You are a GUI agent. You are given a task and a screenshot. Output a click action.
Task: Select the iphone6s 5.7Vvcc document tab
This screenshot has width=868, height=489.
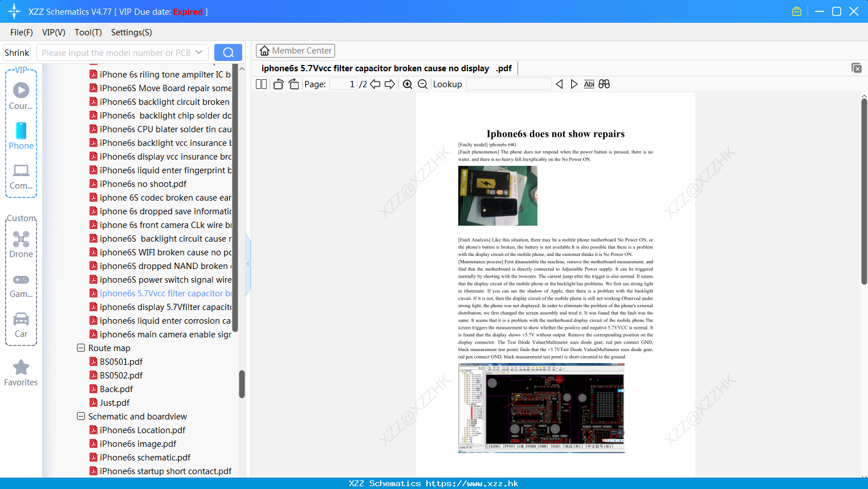(x=386, y=68)
